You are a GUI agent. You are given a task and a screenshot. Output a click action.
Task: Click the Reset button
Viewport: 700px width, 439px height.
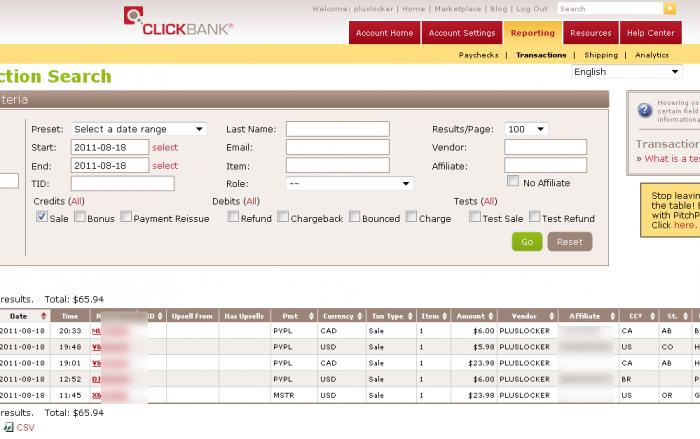570,242
